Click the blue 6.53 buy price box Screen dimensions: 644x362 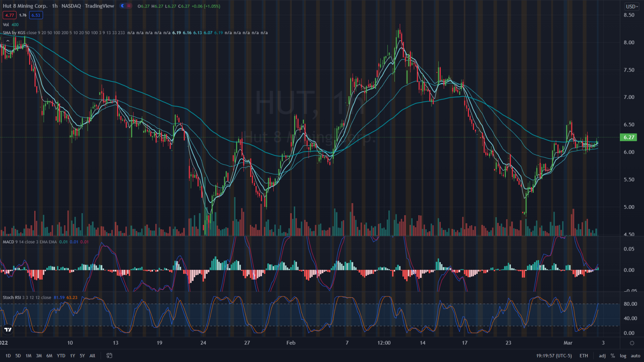[x=36, y=15]
